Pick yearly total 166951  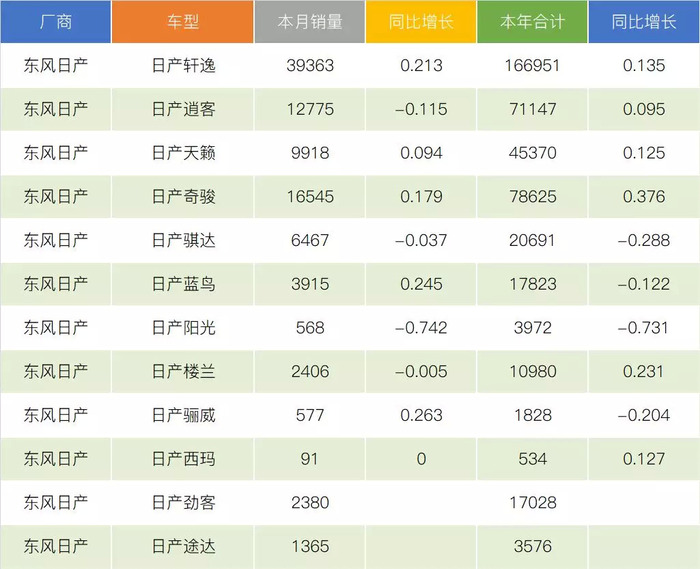click(x=532, y=66)
